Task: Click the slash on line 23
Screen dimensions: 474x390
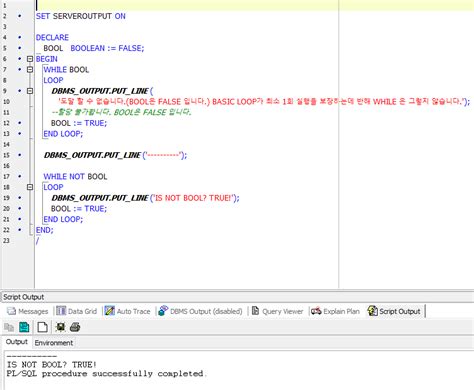Action: coord(37,240)
